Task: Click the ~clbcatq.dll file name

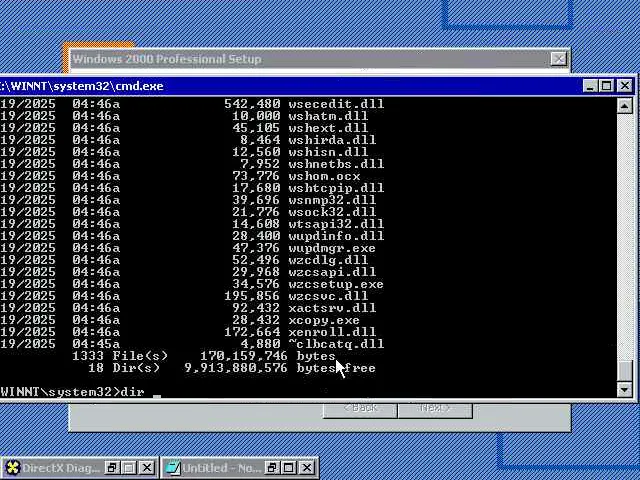Action: click(336, 344)
